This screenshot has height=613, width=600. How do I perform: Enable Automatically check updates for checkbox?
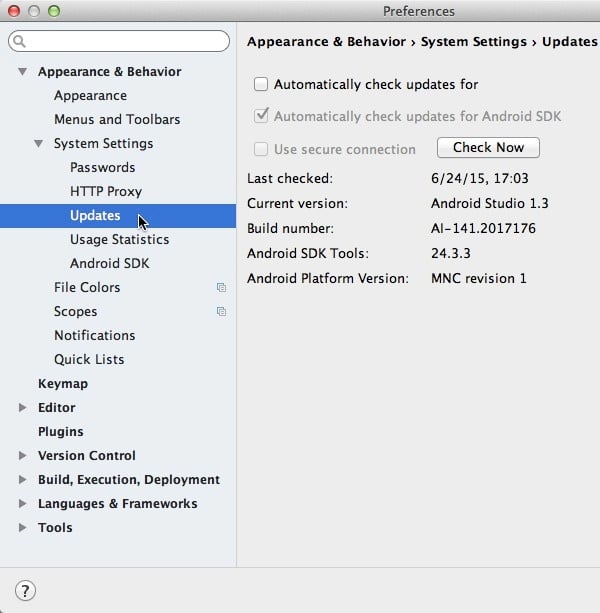pyautogui.click(x=261, y=84)
